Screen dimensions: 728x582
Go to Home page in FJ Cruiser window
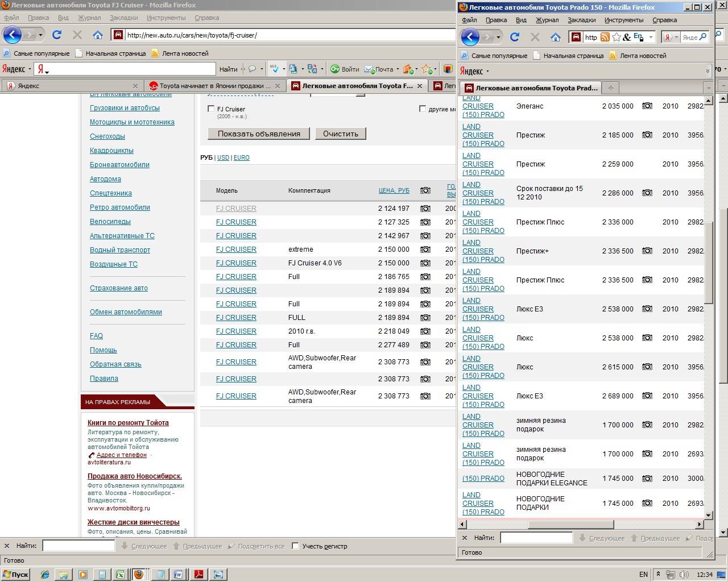coord(98,35)
